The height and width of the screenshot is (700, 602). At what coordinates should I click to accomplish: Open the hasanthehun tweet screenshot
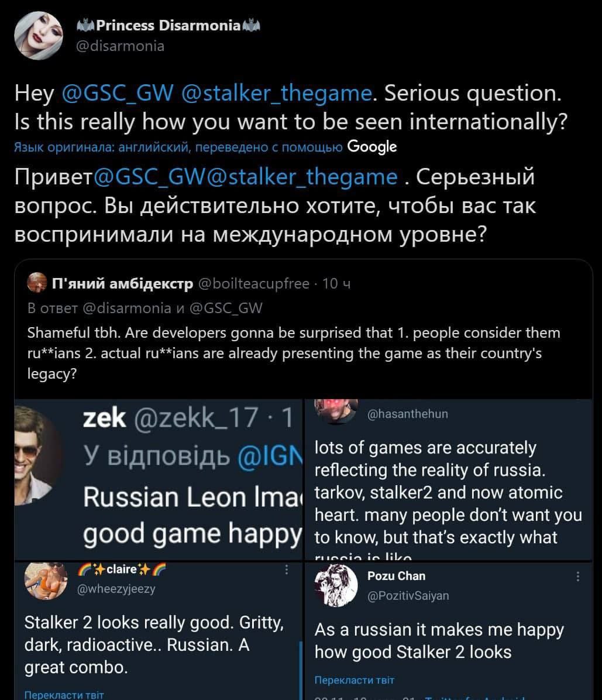tap(448, 480)
